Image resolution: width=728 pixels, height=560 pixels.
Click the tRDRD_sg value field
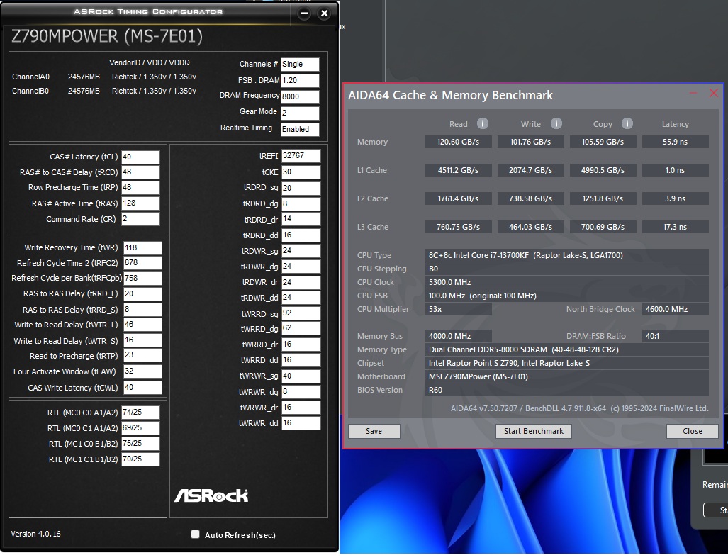click(301, 188)
